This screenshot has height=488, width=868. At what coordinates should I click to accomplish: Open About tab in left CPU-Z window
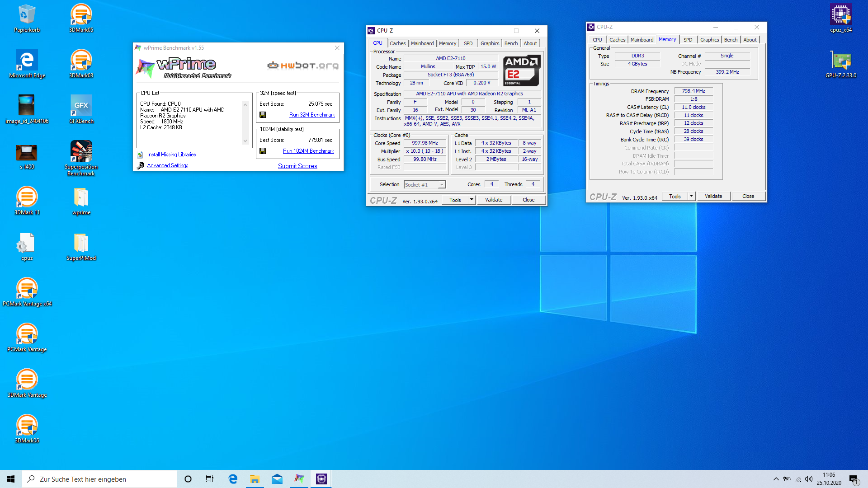[x=530, y=43]
